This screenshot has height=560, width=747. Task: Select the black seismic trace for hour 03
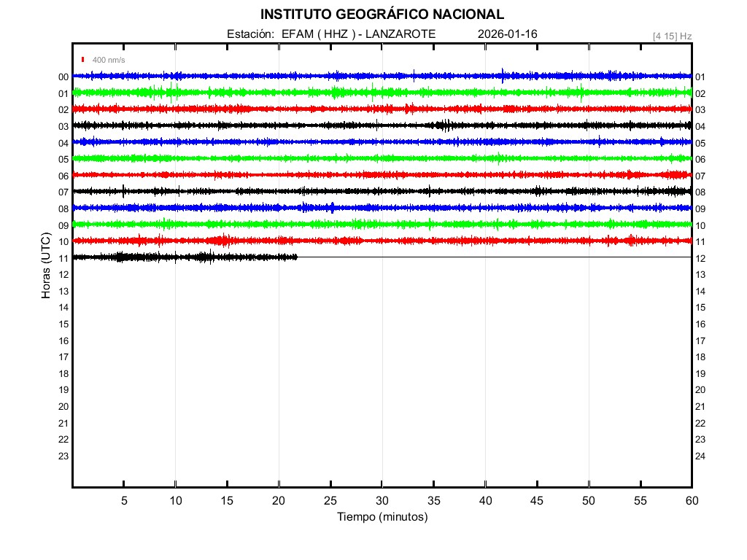coord(382,125)
